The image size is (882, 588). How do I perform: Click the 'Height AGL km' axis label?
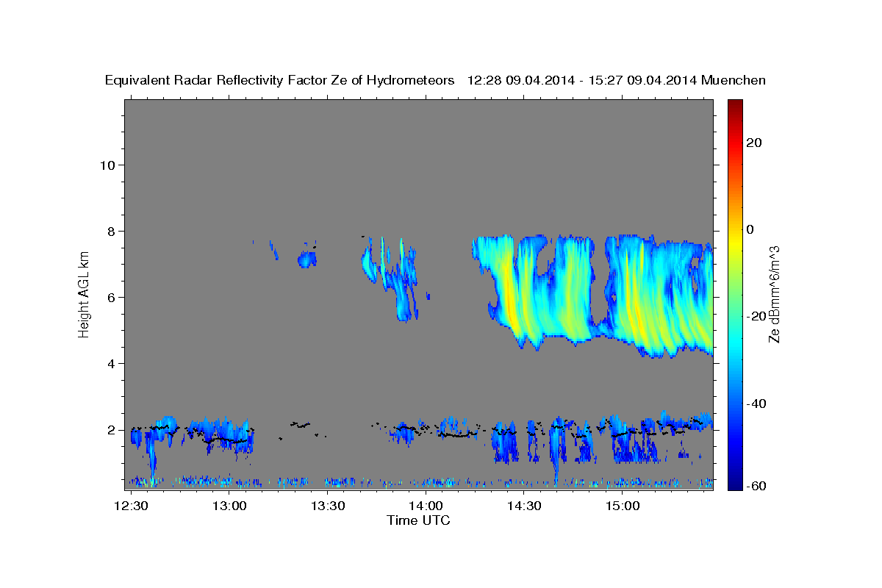pyautogui.click(x=85, y=293)
